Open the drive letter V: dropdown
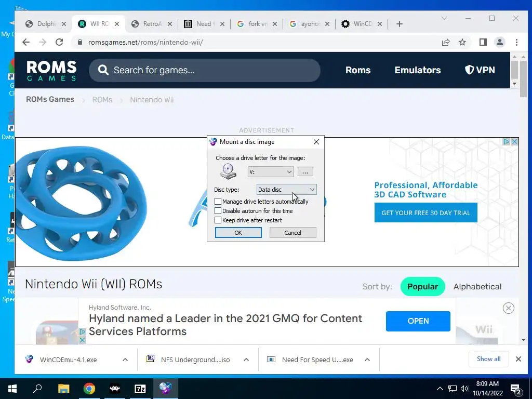Screen dimensions: 532x399 [x=270, y=171]
